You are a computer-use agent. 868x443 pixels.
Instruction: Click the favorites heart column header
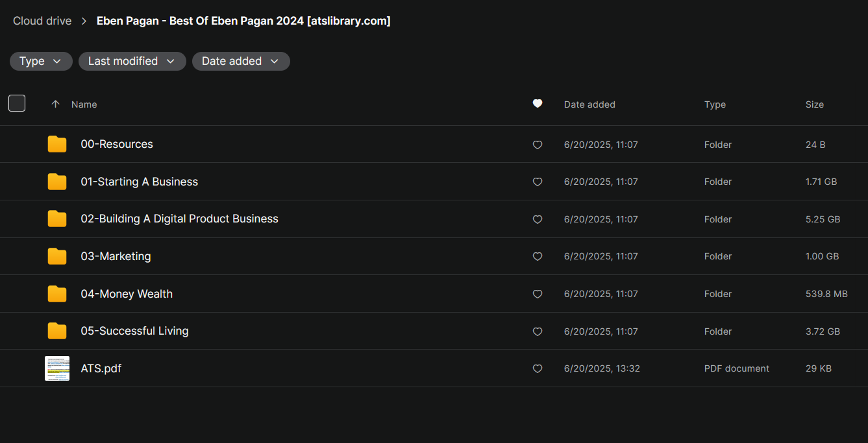click(x=538, y=104)
